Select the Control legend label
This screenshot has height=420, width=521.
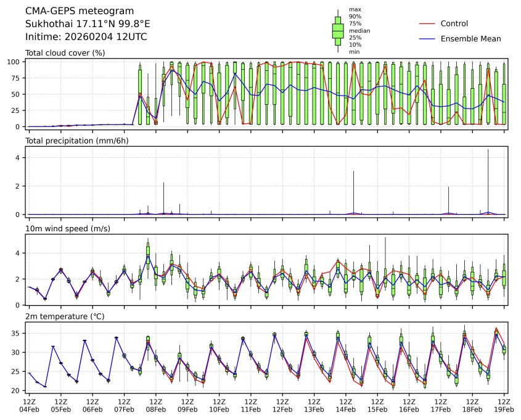454,24
